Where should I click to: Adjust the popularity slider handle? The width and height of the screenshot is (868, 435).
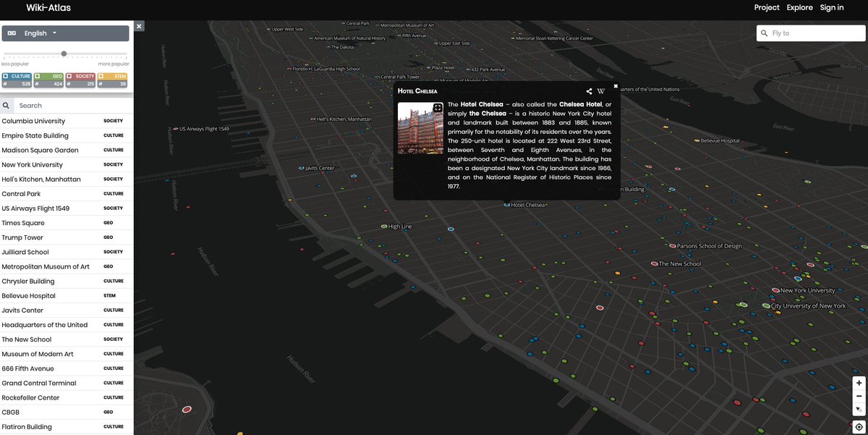(64, 54)
